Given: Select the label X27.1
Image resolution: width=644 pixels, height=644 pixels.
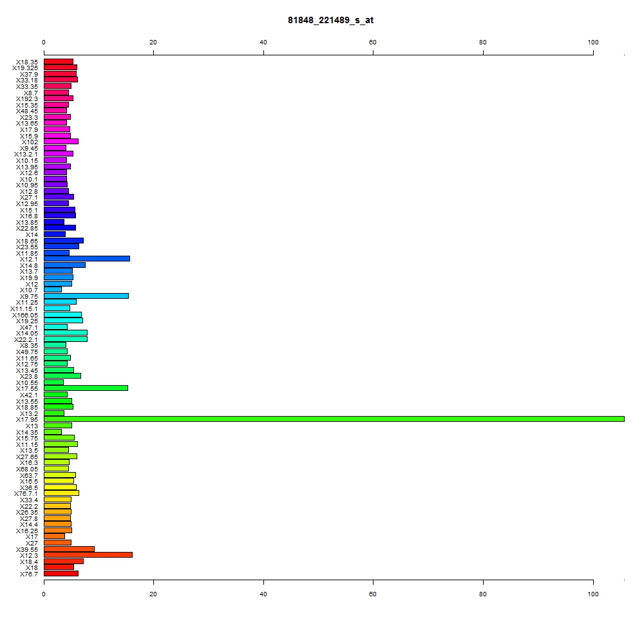Looking at the screenshot, I should pyautogui.click(x=29, y=198).
